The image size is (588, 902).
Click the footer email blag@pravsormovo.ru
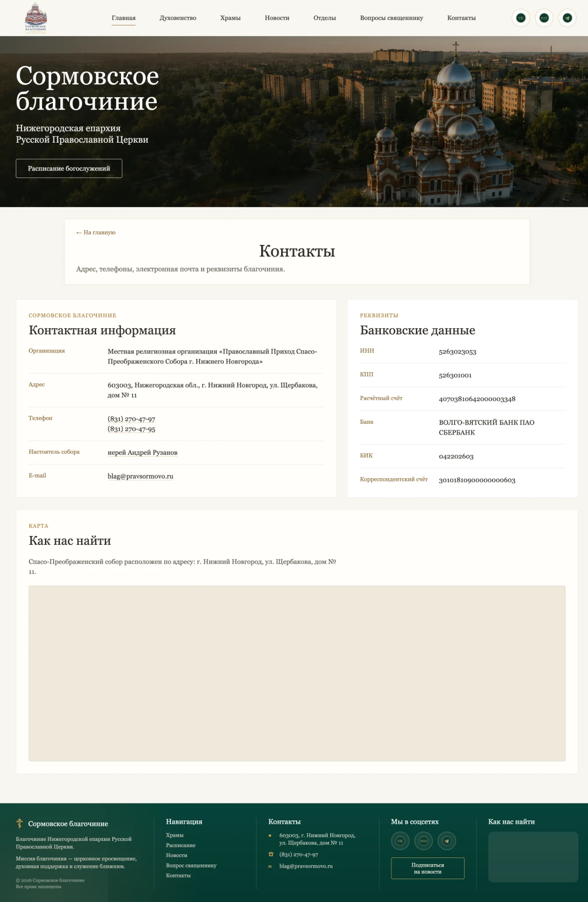point(306,866)
